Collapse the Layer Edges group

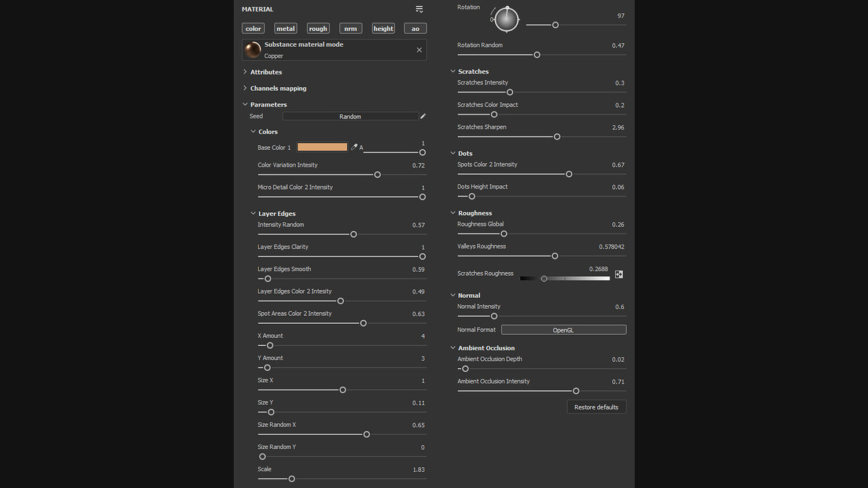(x=253, y=213)
